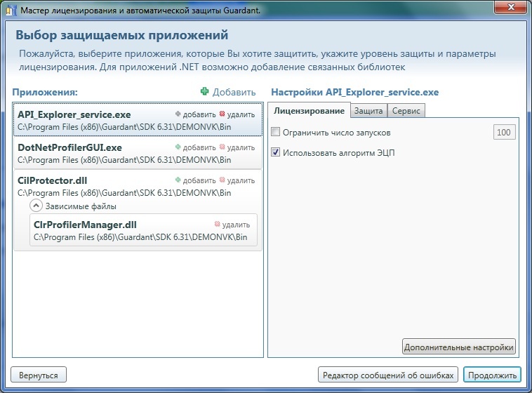The image size is (532, 393).
Task: Click удалить icon for DotNetProfilerGUI.exe
Action: (222, 147)
